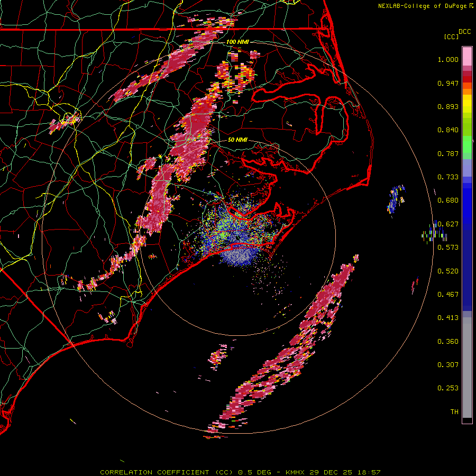This screenshot has height=476, width=476.
Task: Click the 0.573 color scale value
Action: click(448, 248)
